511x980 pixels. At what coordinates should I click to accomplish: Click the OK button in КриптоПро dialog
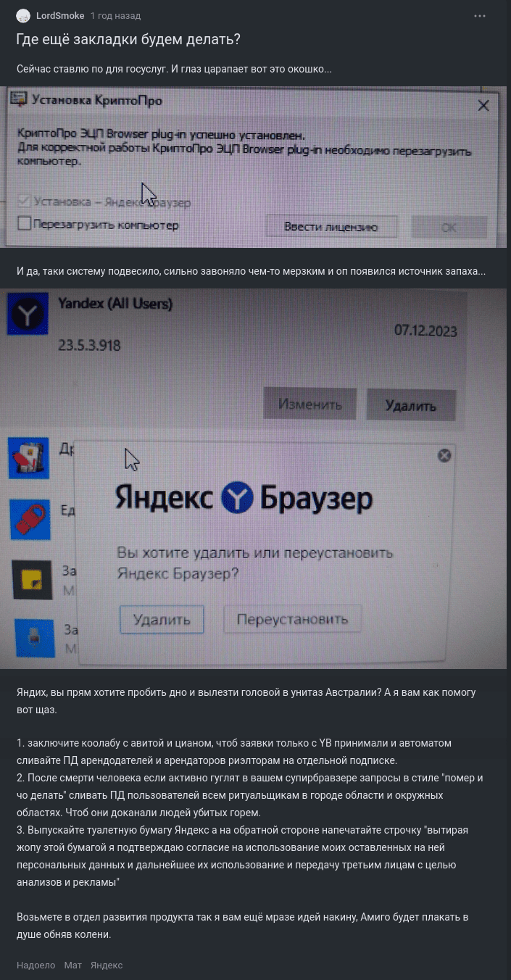[x=449, y=227]
